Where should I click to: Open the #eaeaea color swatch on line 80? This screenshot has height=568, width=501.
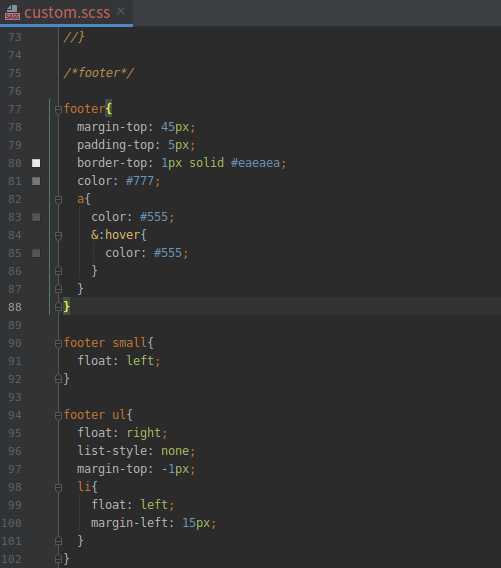click(36, 163)
